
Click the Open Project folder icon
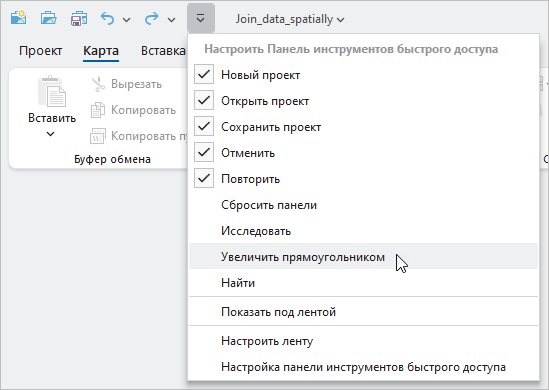pyautogui.click(x=49, y=18)
